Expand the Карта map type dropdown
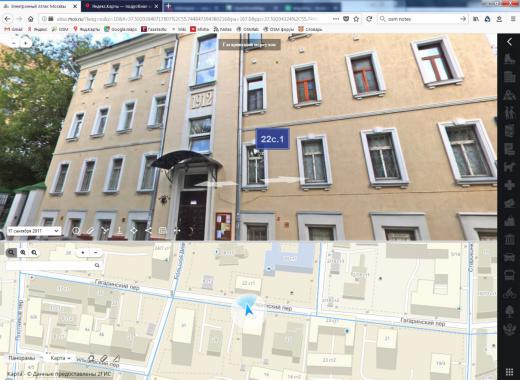 60,358
